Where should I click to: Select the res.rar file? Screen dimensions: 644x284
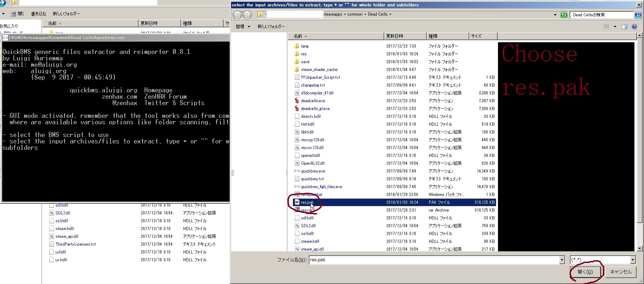click(x=307, y=210)
